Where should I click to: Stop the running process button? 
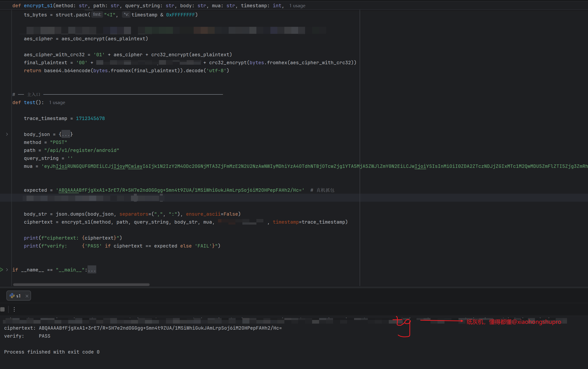pos(2,309)
